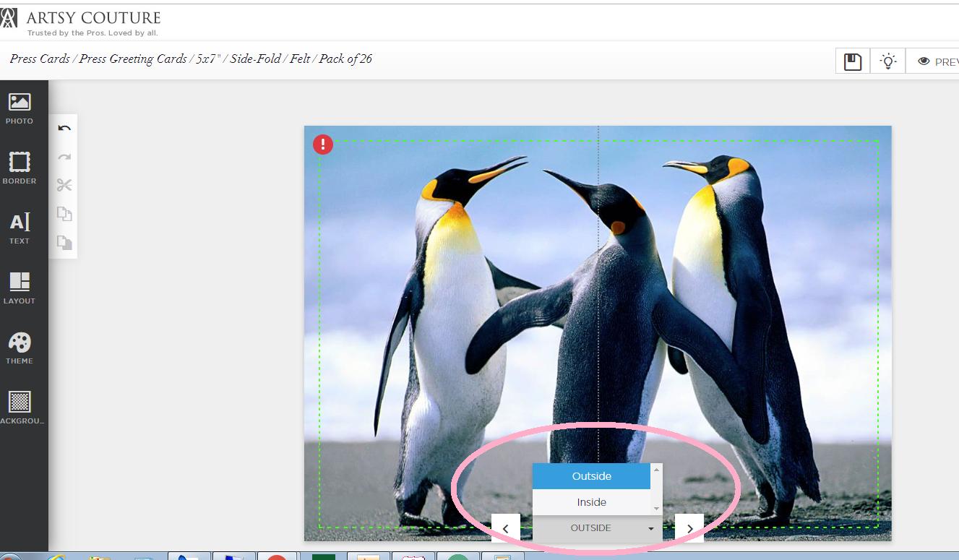Screen dimensions: 959x560
Task: Collapse the OUTSIDE page dropdown
Action: pos(597,528)
